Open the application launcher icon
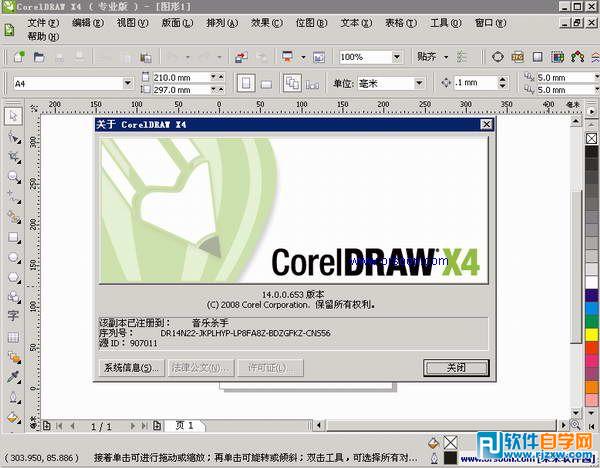The image size is (600, 468). pyautogui.click(x=287, y=57)
